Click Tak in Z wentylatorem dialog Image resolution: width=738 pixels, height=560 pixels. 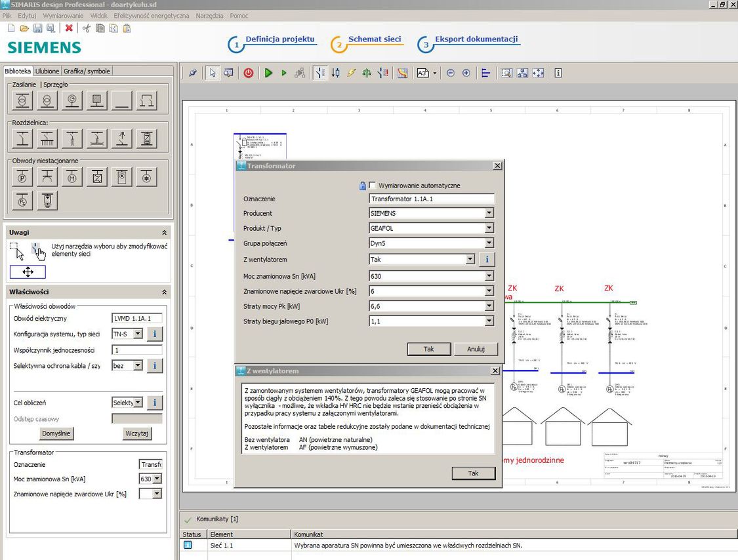[474, 473]
